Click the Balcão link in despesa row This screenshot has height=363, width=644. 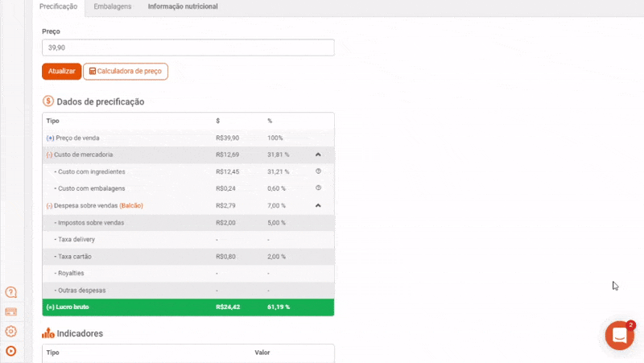131,205
